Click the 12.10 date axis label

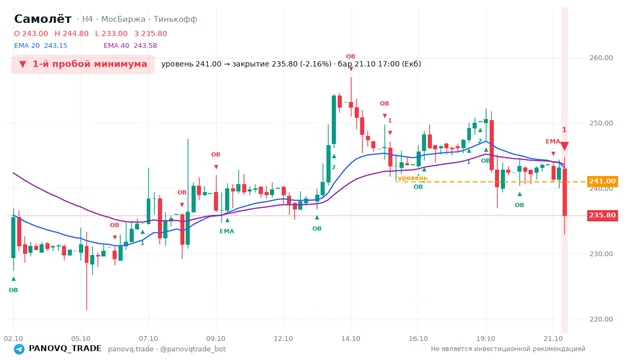283,339
